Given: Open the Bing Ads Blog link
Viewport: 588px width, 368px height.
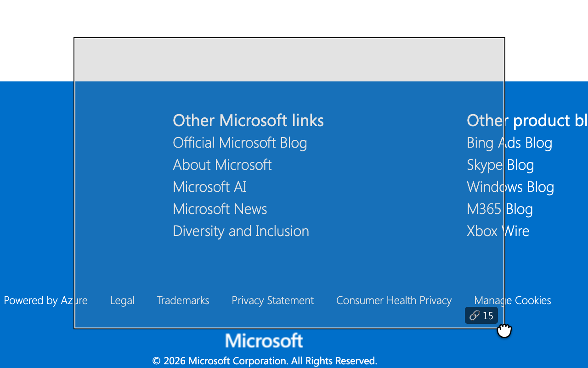Looking at the screenshot, I should 509,143.
